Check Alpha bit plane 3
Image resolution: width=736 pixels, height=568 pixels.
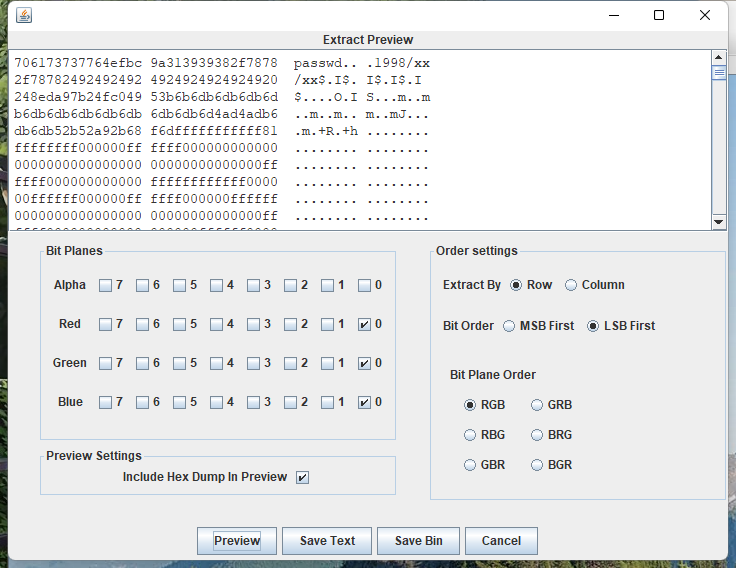253,285
